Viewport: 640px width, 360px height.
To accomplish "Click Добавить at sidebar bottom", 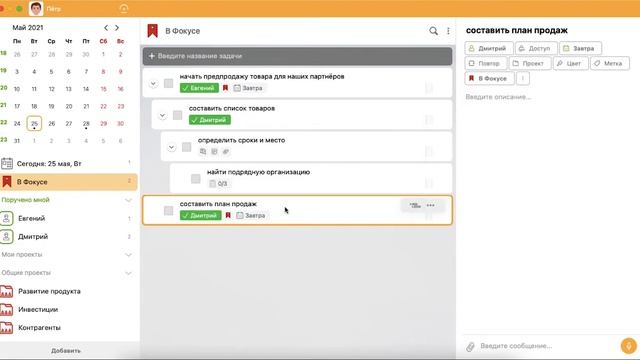I will tap(66, 351).
